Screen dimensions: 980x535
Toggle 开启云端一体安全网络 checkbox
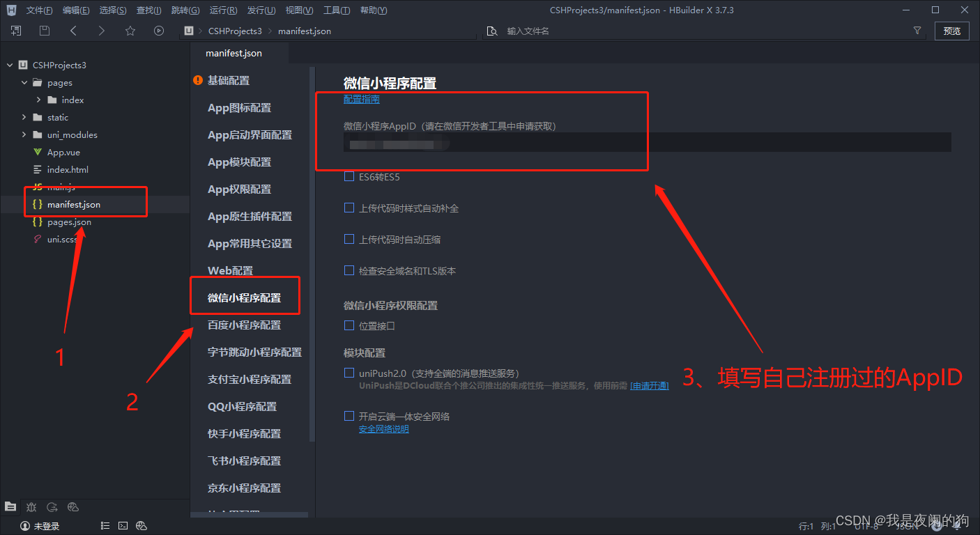pyautogui.click(x=349, y=416)
